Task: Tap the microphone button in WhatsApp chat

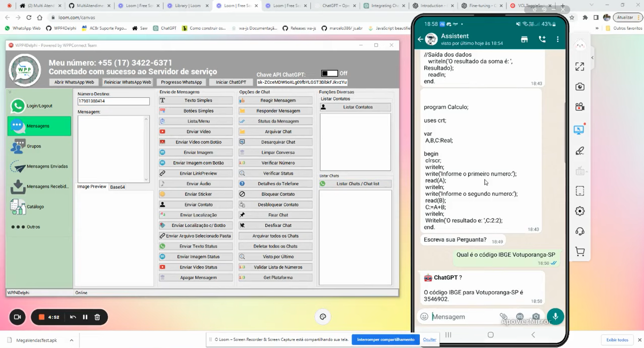Action: pyautogui.click(x=555, y=316)
